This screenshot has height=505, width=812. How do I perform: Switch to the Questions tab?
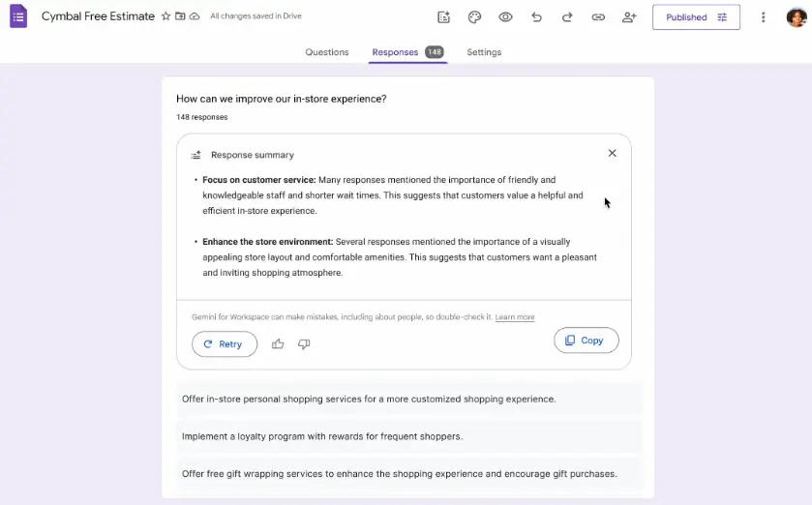click(x=327, y=52)
